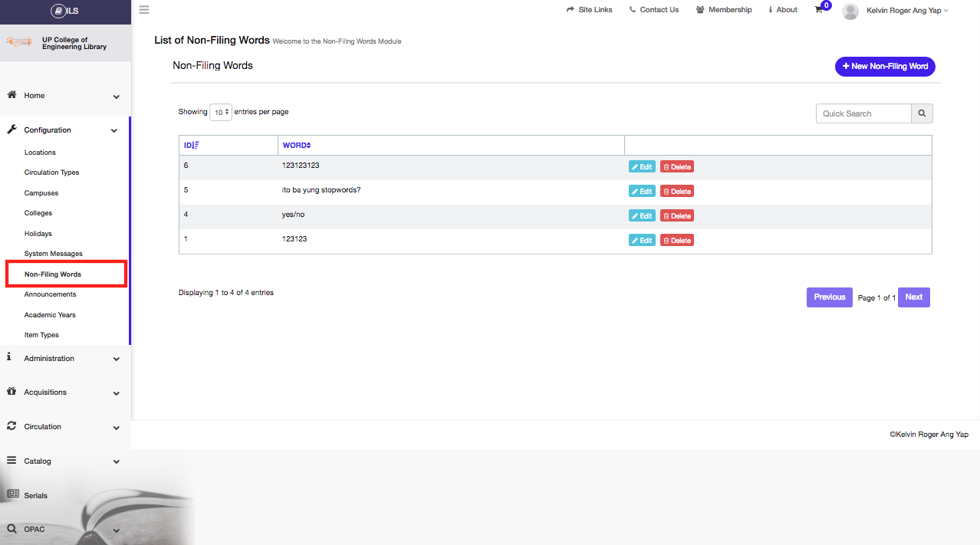
Task: Click the ILS logo in header
Action: coord(65,11)
